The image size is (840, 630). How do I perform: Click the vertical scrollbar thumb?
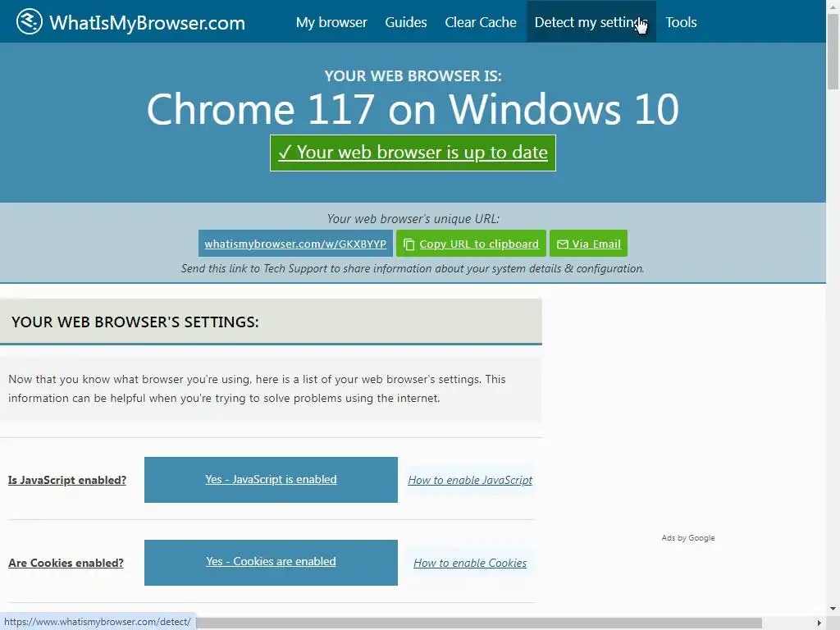pos(833,52)
